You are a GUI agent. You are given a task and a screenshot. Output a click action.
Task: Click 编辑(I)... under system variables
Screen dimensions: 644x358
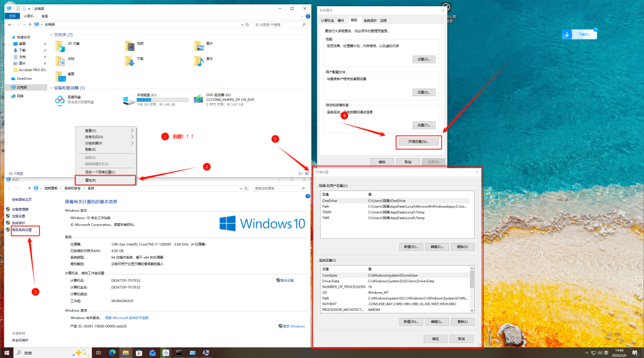436,322
